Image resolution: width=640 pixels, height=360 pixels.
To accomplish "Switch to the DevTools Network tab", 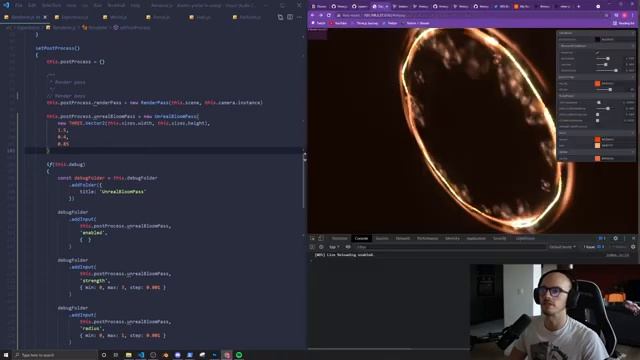I will [402, 238].
